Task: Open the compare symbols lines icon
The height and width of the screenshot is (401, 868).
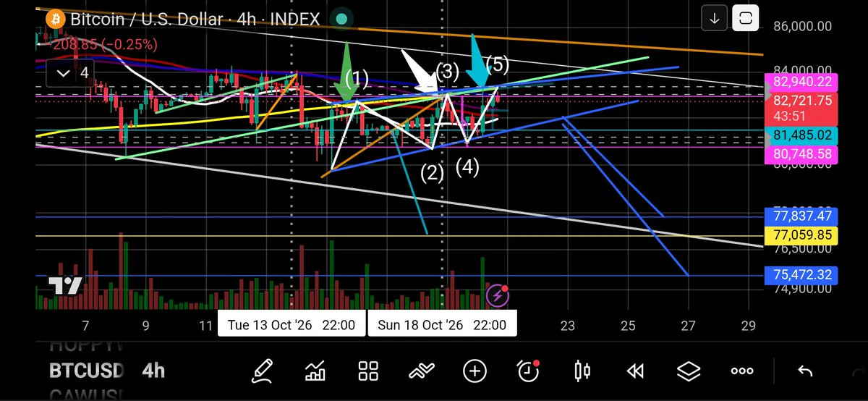Action: [x=421, y=371]
